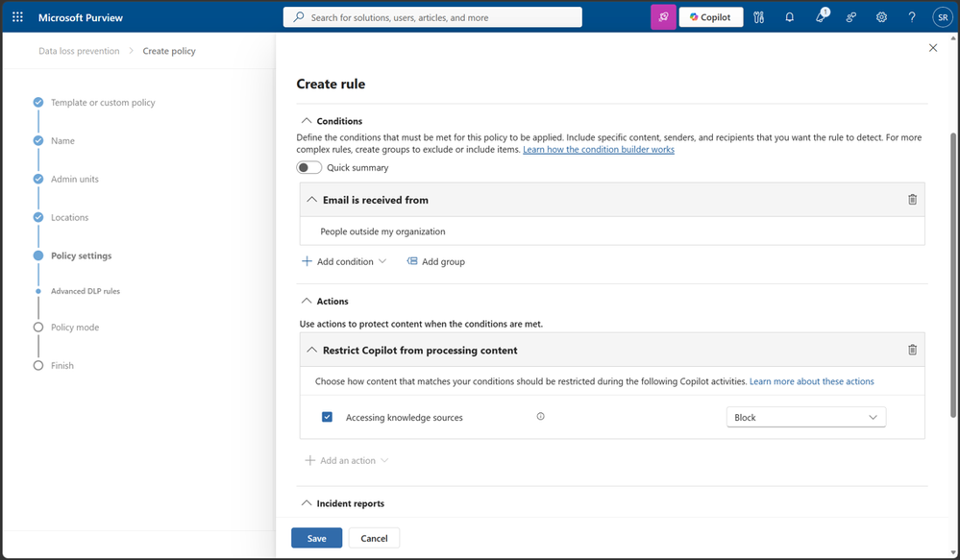The height and width of the screenshot is (560, 960).
Task: Delete the 'Email is received from' condition
Action: (x=912, y=200)
